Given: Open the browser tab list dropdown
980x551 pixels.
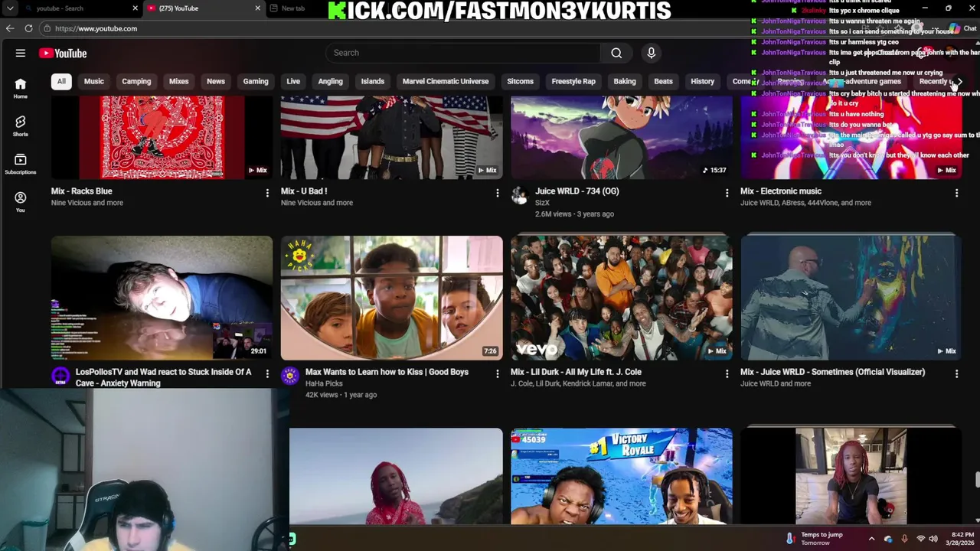Looking at the screenshot, I should (10, 8).
